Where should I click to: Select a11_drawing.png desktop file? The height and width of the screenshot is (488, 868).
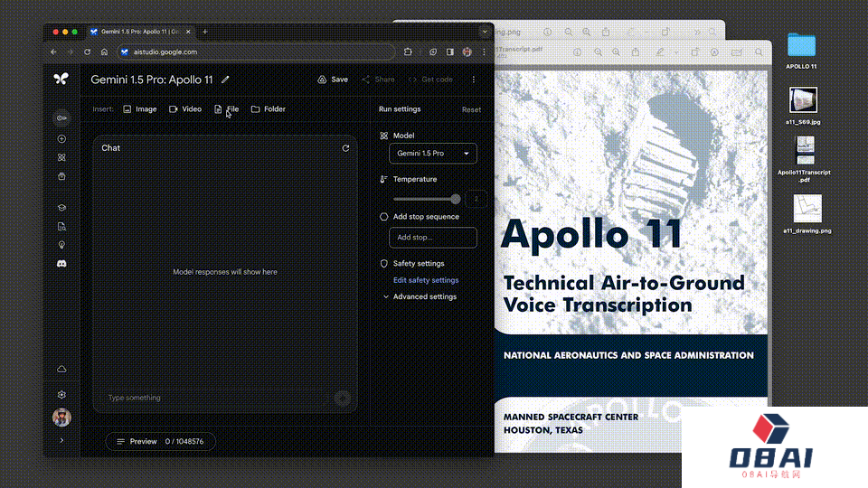point(807,214)
